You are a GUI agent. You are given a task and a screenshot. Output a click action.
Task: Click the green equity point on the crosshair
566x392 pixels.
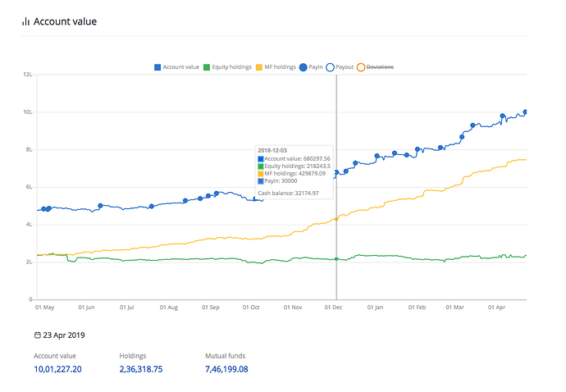(336, 259)
